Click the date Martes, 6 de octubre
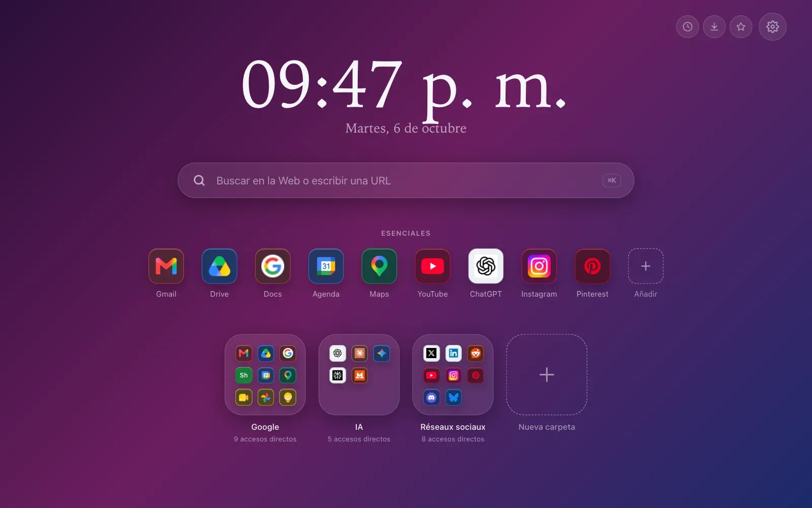 (405, 128)
